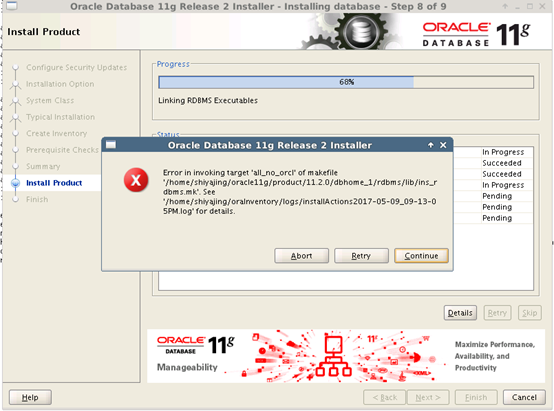The width and height of the screenshot is (554, 411).
Task: Click the 'Linking RDBMS Executables' status text
Action: click(208, 100)
